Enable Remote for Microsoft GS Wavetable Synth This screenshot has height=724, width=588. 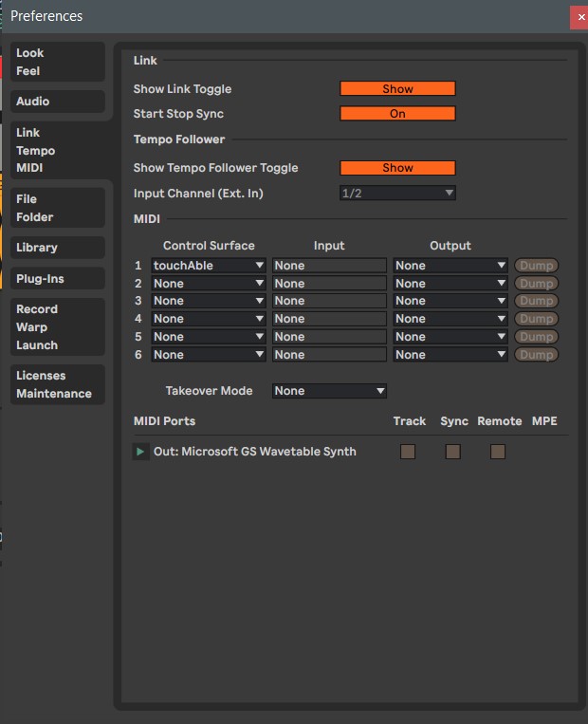coord(498,452)
